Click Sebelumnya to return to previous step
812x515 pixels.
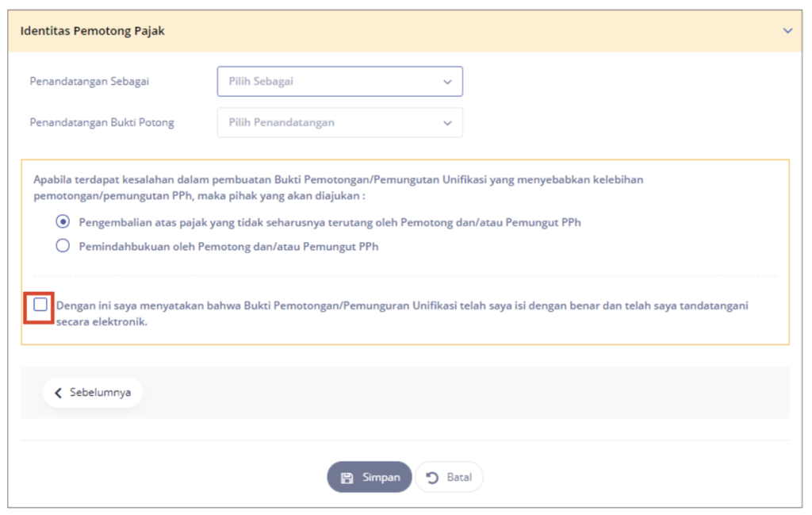[92, 392]
